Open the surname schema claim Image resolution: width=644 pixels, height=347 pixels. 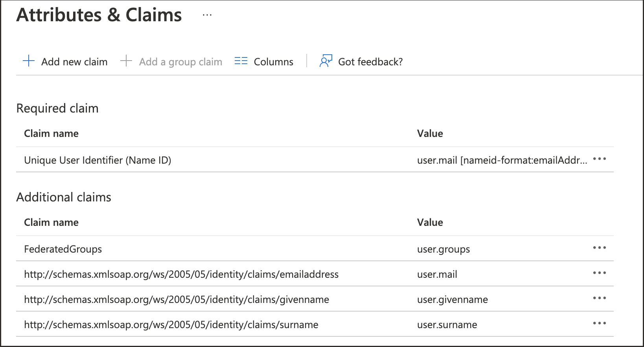171,325
